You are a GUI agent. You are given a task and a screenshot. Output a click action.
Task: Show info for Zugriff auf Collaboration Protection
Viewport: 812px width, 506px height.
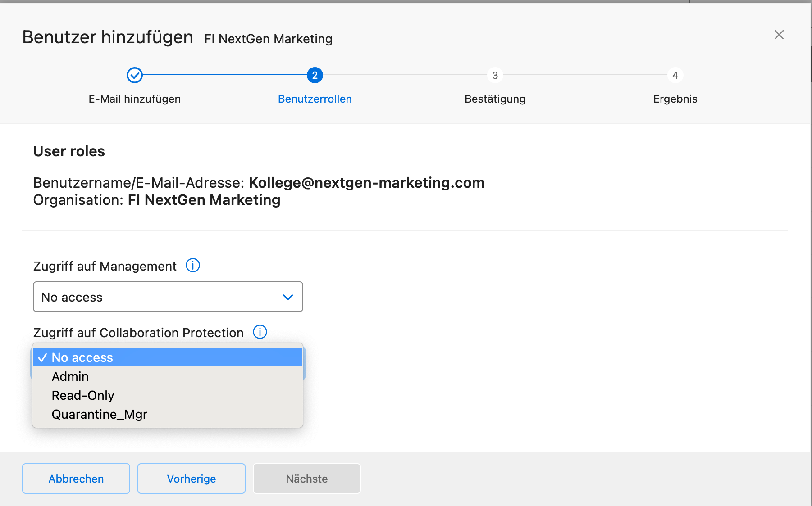click(x=260, y=332)
